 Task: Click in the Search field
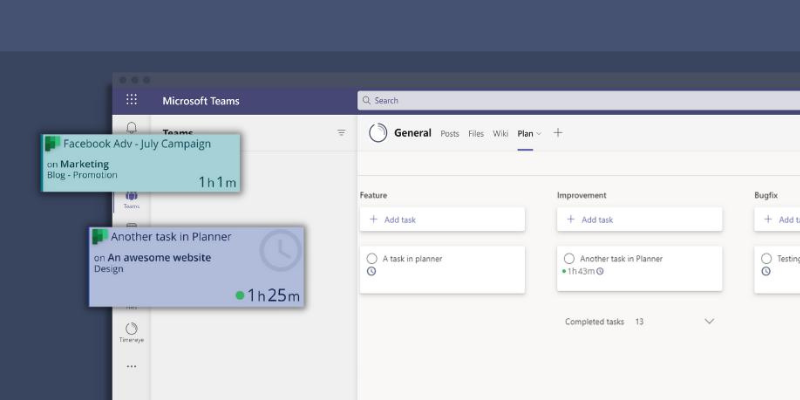coord(579,101)
